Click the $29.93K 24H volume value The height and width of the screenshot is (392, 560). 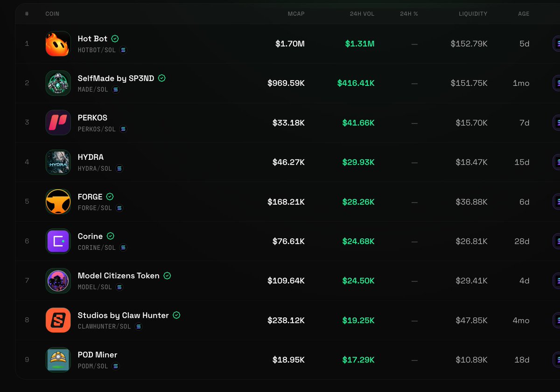click(358, 162)
